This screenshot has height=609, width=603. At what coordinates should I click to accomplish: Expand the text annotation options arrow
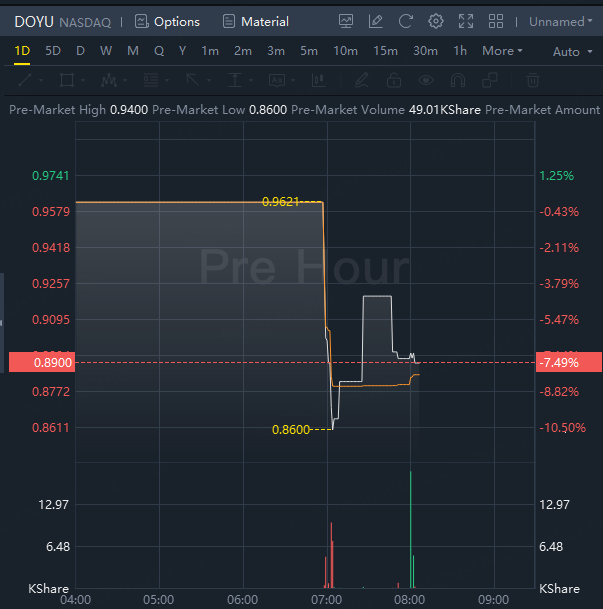point(293,80)
